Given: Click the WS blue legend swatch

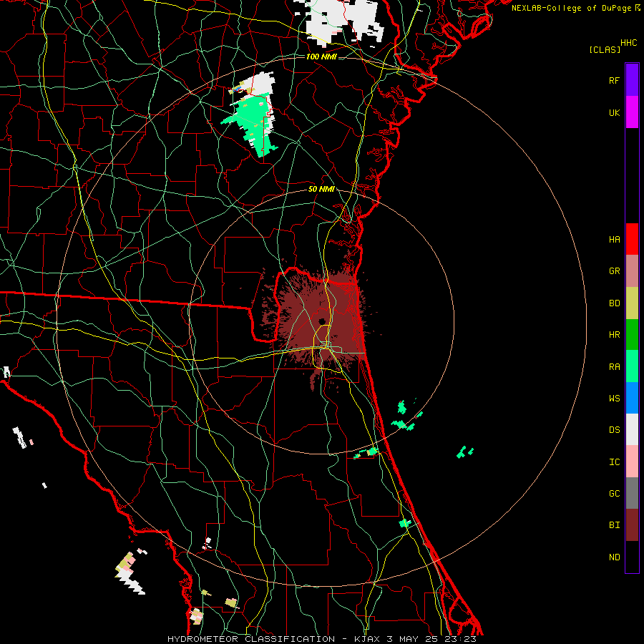Looking at the screenshot, I should 632,398.
